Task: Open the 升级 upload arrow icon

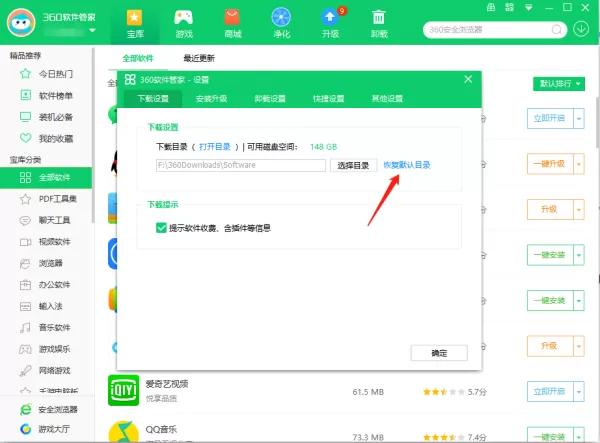Action: [x=330, y=24]
